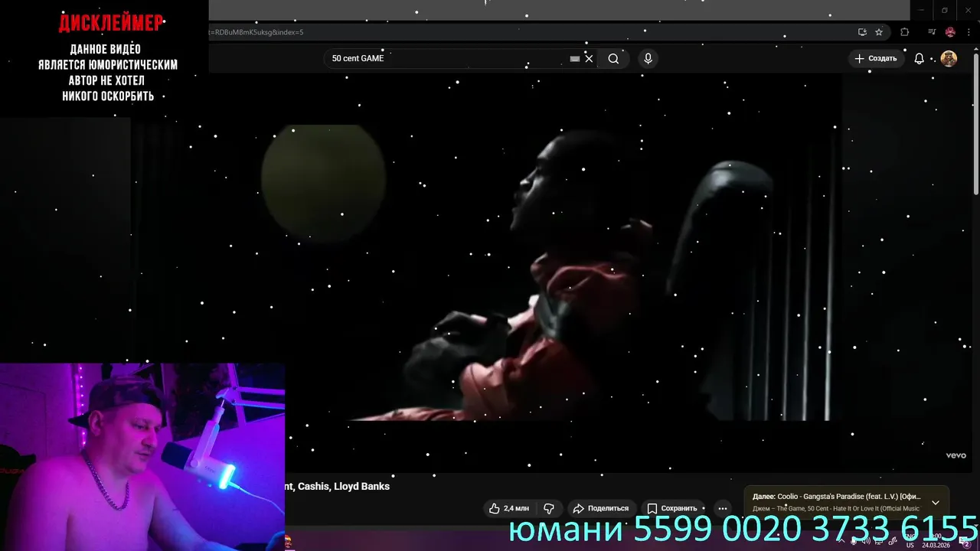Open the Windows notification center icon
The width and height of the screenshot is (980, 551).
pos(965,541)
